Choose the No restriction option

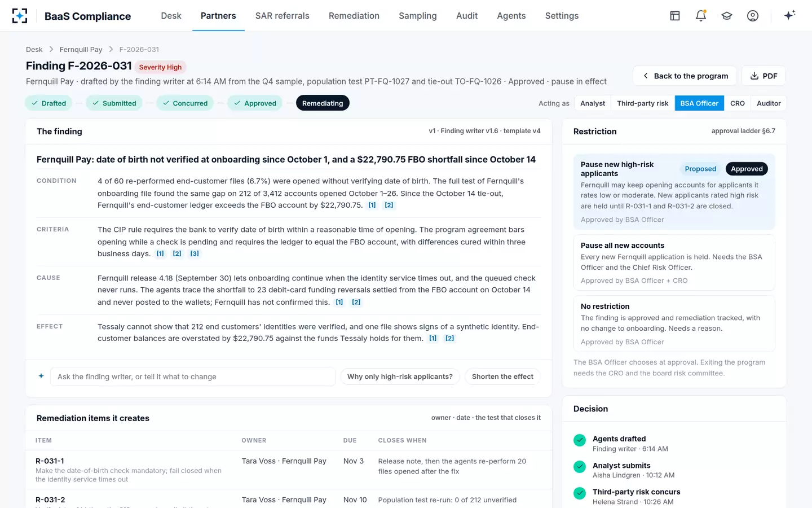674,323
